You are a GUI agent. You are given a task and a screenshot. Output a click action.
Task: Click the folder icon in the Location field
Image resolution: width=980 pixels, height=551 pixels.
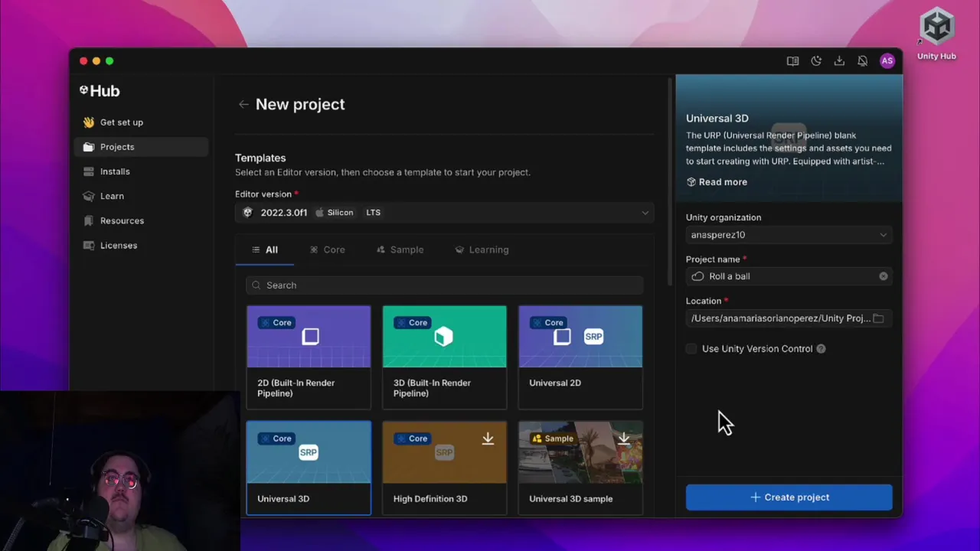tap(878, 318)
